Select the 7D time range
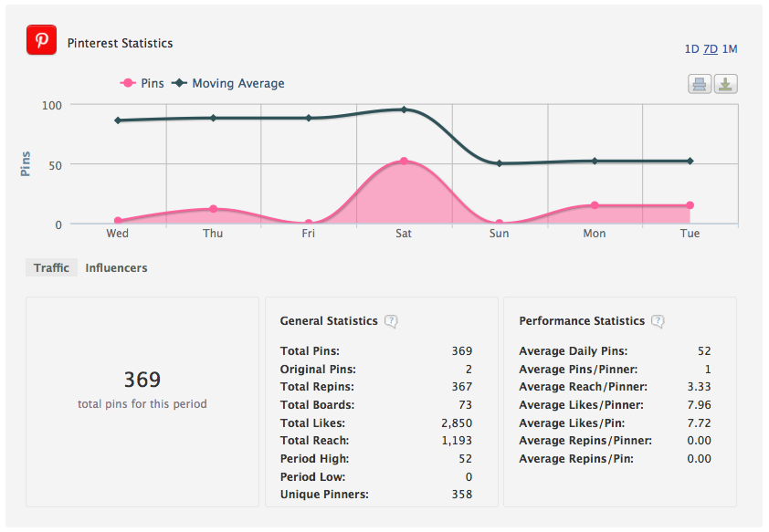 click(711, 49)
